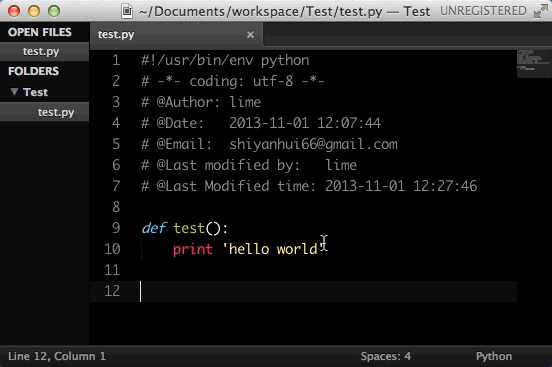
Task: Click line number 9 in the gutter
Action: click(116, 228)
